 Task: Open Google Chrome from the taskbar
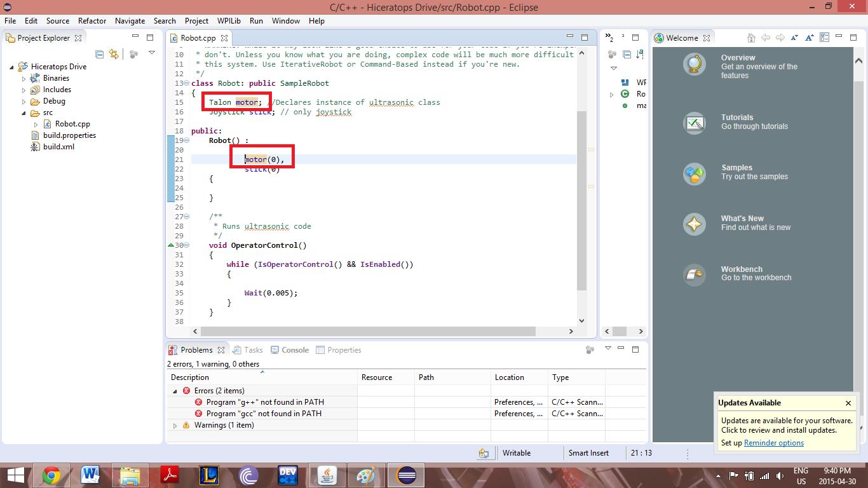tap(51, 475)
